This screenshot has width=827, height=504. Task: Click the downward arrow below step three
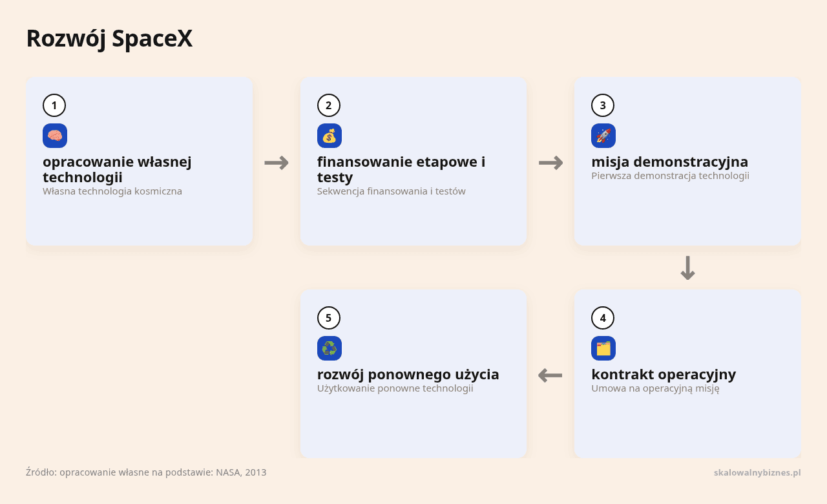click(687, 268)
